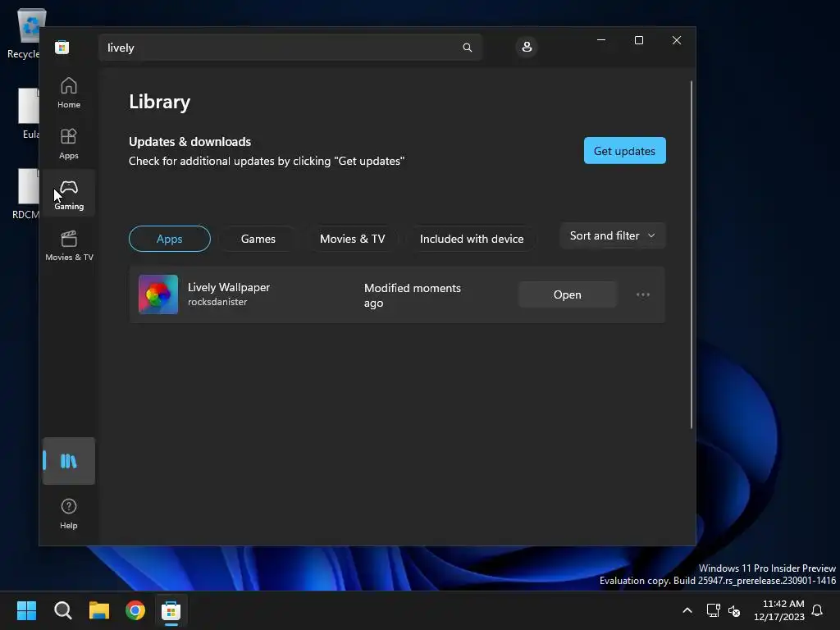840x630 pixels.
Task: Open taskbar Search
Action: click(62, 610)
